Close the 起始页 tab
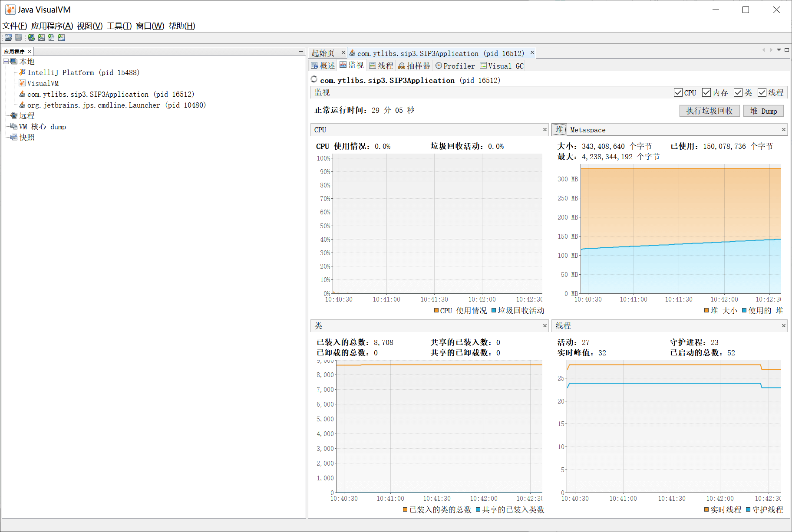The width and height of the screenshot is (792, 532). tap(343, 53)
